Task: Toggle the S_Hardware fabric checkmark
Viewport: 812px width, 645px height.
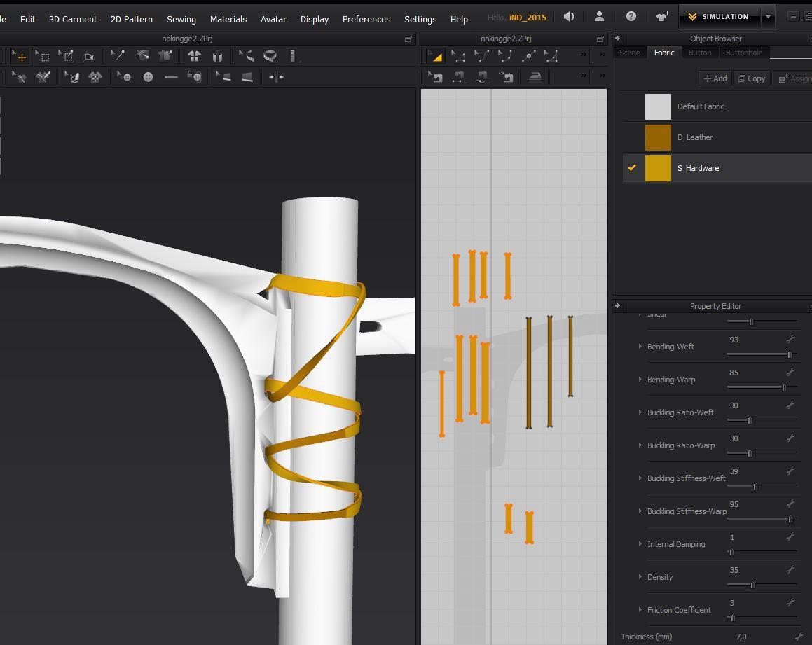Action: (632, 167)
